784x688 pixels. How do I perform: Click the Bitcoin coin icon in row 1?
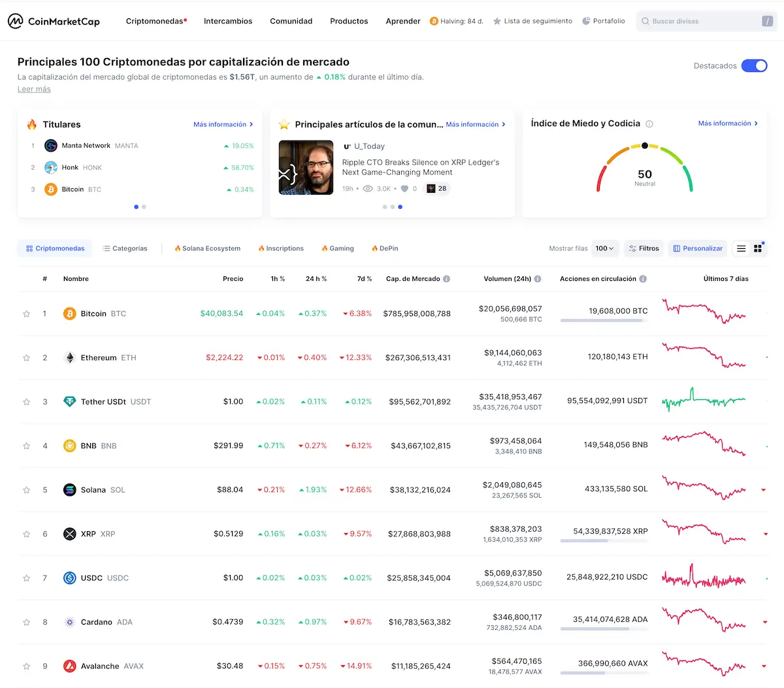(69, 314)
